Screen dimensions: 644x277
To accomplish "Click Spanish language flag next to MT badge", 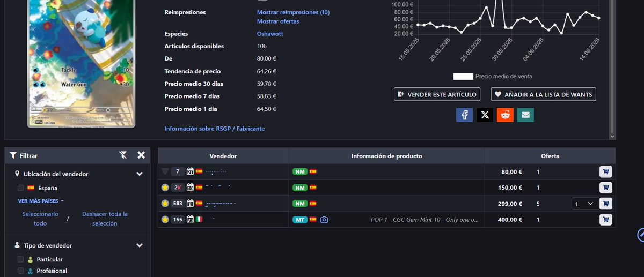I will point(313,220).
